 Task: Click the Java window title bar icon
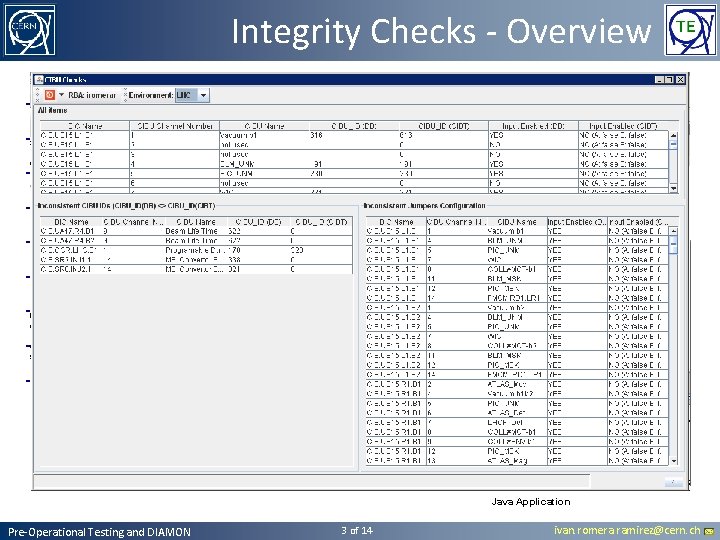tap(39, 79)
